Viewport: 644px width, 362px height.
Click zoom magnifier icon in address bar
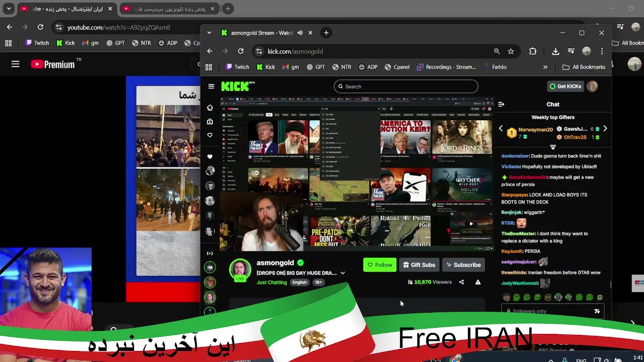pos(497,51)
